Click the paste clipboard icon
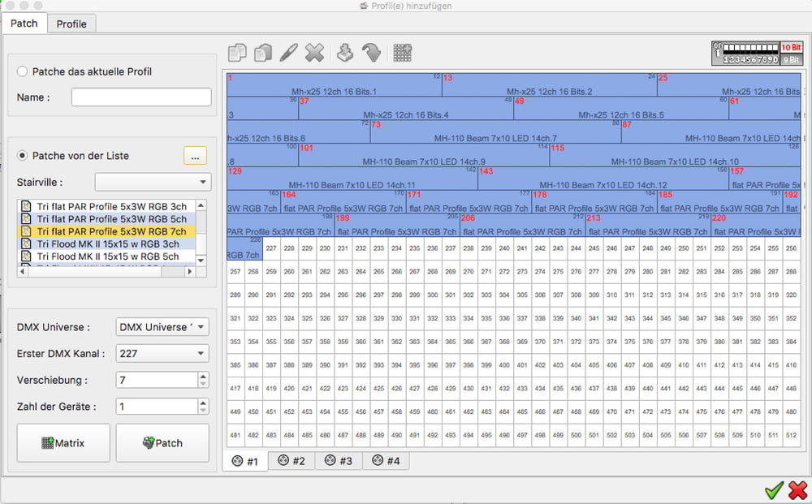812x504 pixels. pos(263,53)
